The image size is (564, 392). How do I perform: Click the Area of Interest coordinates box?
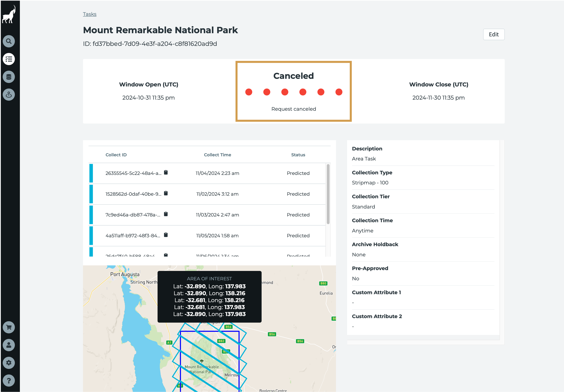[209, 297]
